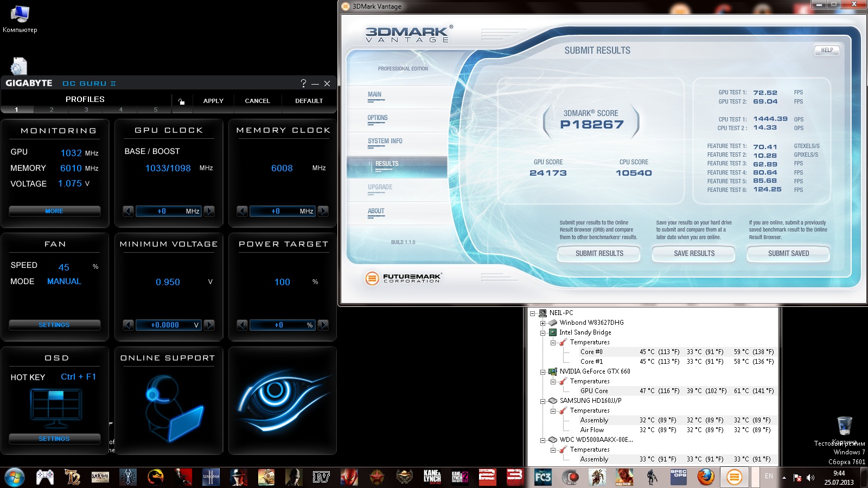
Task: Open the Main tab in 3DMark Vantage
Action: tap(397, 96)
